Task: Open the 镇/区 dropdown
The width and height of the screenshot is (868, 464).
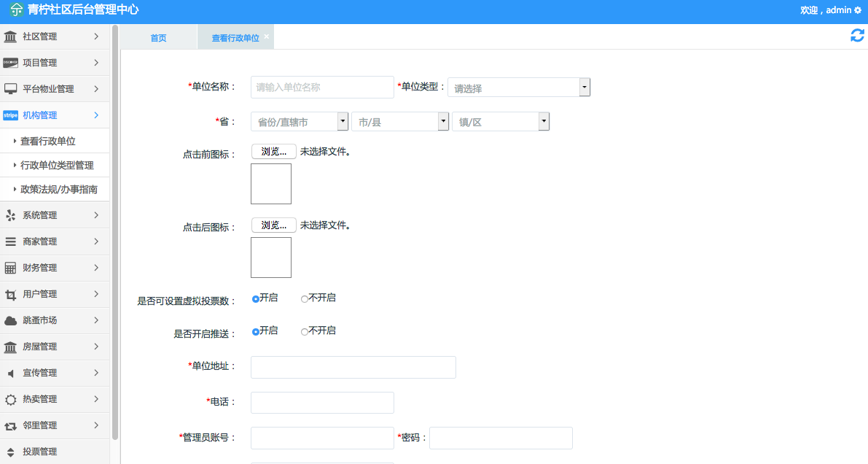Action: [x=501, y=121]
